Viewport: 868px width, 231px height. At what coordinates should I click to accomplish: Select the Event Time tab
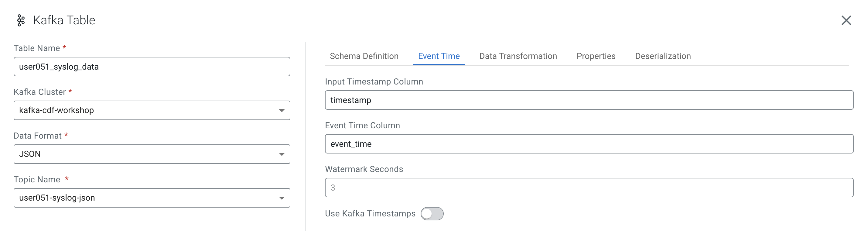(x=439, y=56)
